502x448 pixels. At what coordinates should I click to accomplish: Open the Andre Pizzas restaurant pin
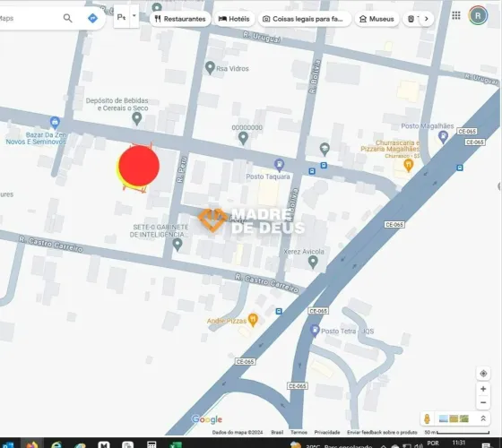[253, 320]
